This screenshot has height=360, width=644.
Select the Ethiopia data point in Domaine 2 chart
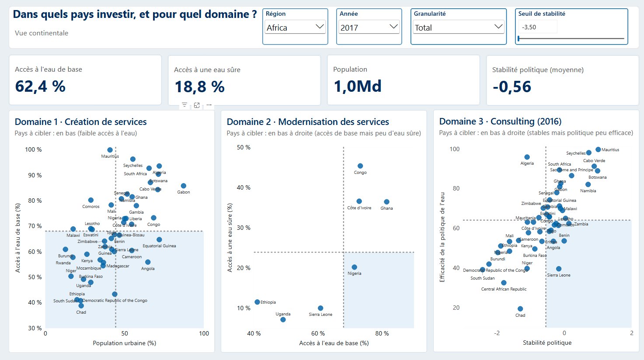click(257, 302)
